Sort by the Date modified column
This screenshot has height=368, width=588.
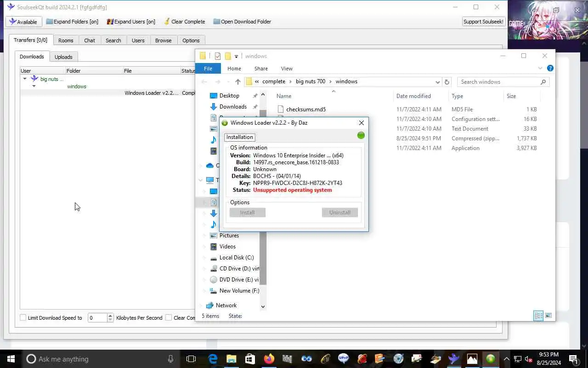tap(413, 96)
